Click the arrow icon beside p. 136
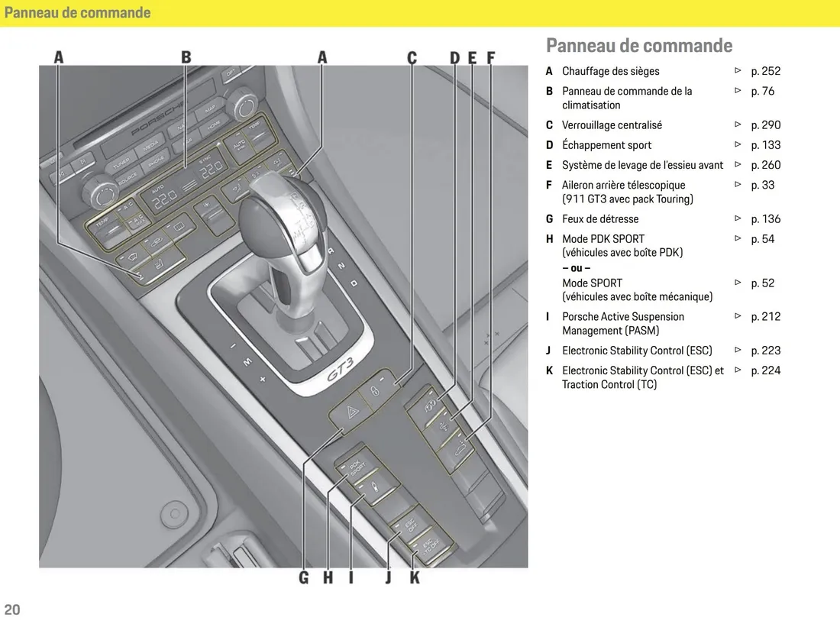 [x=738, y=218]
